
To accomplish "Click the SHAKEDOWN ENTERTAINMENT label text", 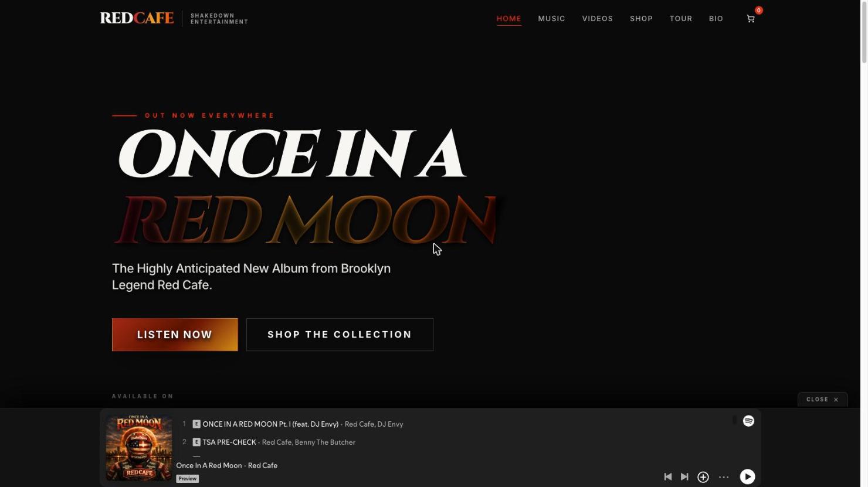I will point(219,19).
